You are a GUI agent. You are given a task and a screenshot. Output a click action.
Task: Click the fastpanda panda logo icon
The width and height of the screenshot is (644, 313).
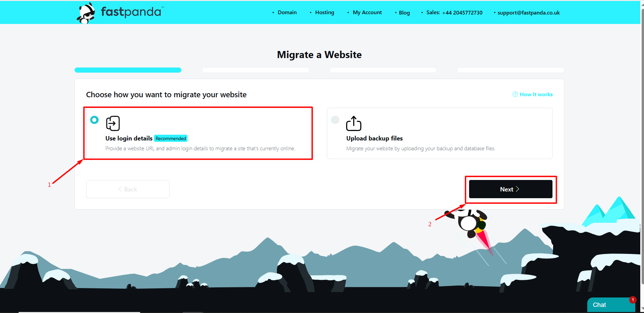coord(86,13)
